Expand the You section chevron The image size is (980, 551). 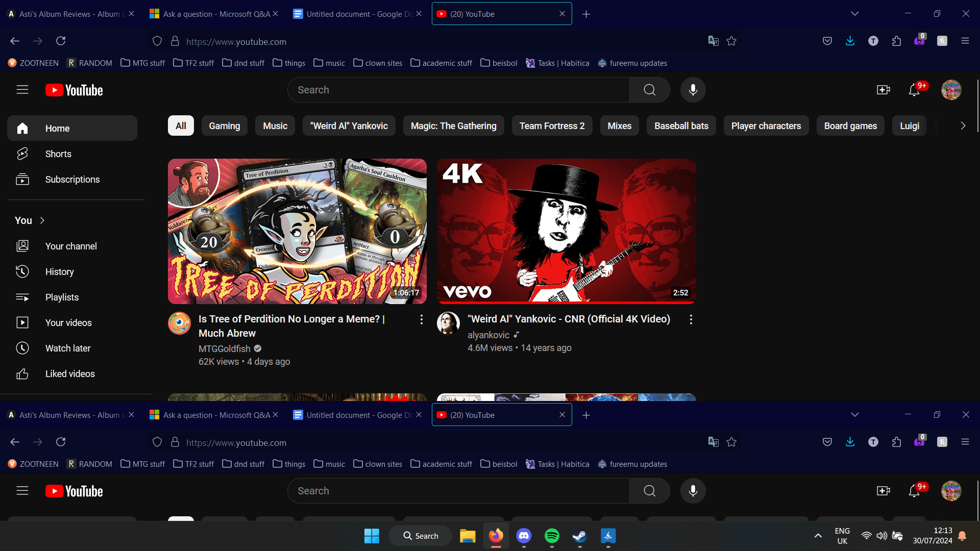point(42,220)
